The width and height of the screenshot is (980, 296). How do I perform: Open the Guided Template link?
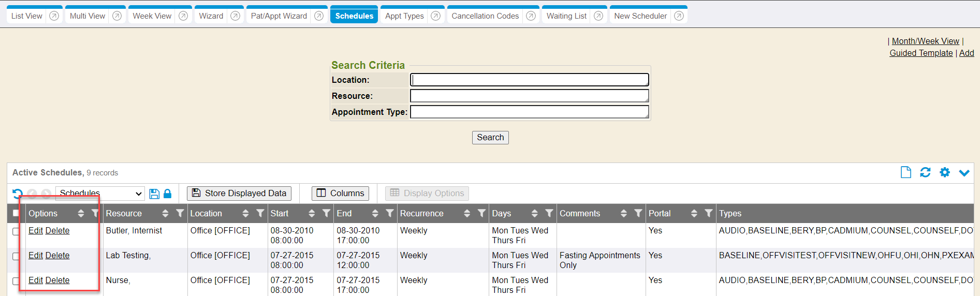(x=921, y=53)
